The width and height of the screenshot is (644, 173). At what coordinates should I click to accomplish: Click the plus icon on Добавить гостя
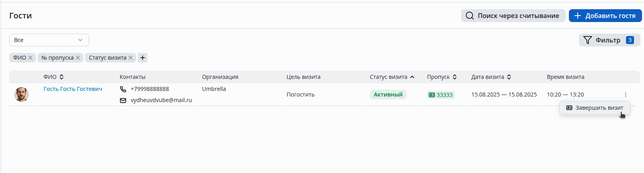[577, 16]
